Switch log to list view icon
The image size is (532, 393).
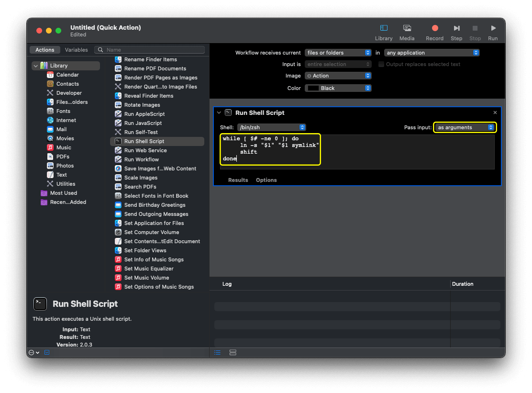click(x=217, y=352)
